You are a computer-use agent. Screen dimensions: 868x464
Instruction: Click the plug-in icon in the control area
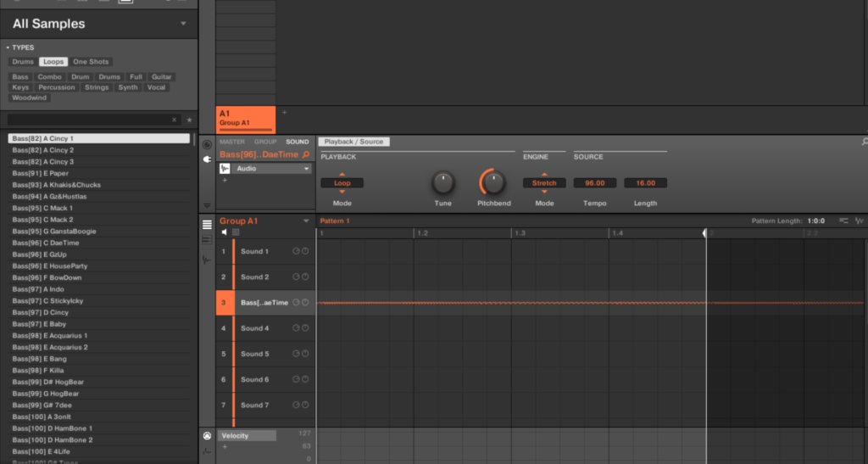click(x=207, y=159)
